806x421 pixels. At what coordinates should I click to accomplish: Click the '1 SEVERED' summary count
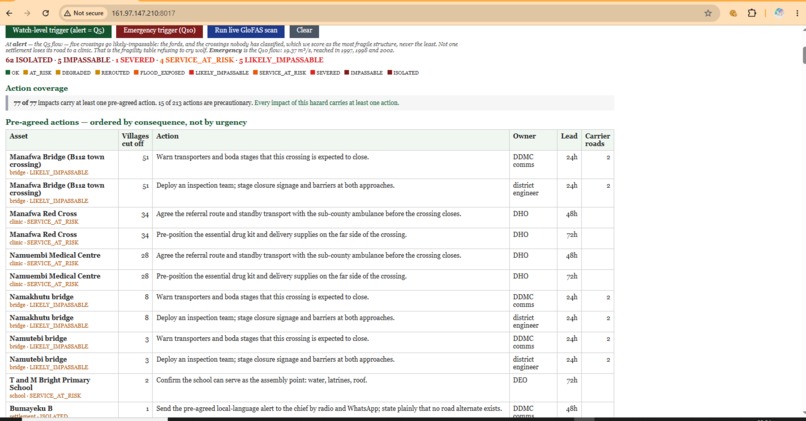(x=135, y=60)
